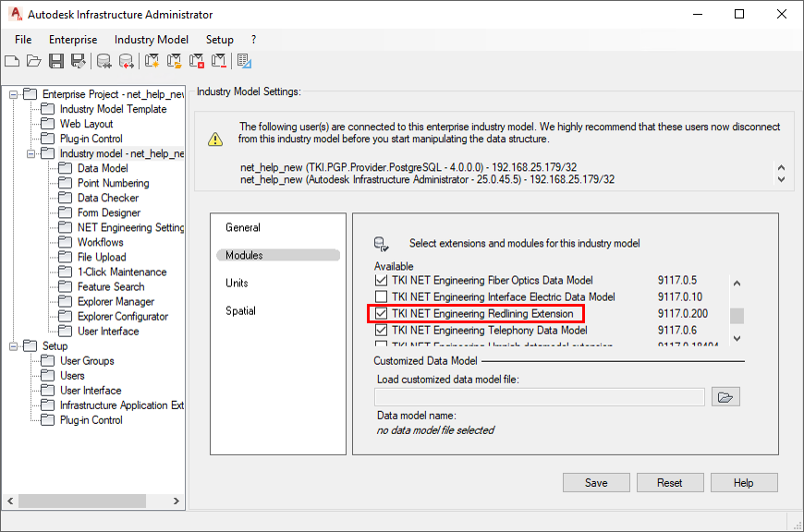Open the Industry Model menu
Screen dimensions: 804x532
(152, 40)
